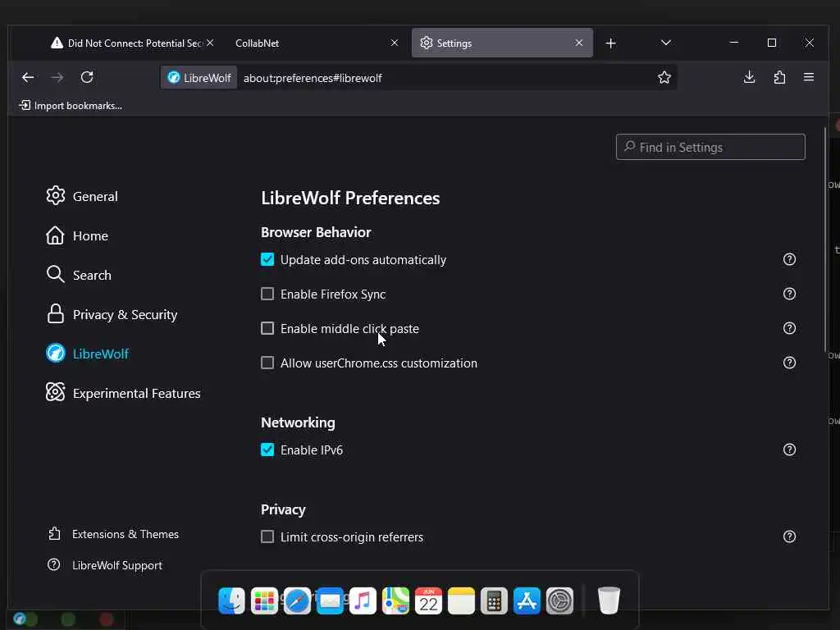
Task: Open App Store from the dock
Action: (x=527, y=600)
